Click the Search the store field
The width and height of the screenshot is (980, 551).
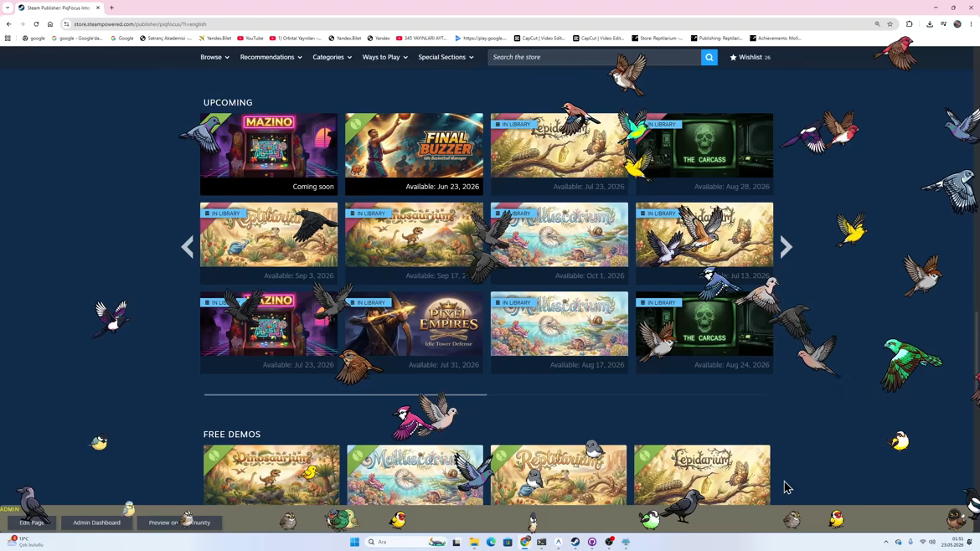click(595, 57)
